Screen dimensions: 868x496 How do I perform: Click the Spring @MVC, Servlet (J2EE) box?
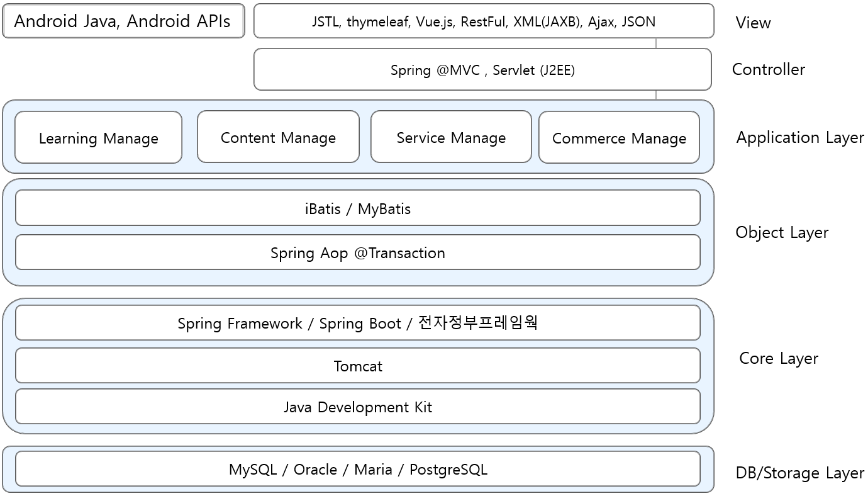[482, 70]
